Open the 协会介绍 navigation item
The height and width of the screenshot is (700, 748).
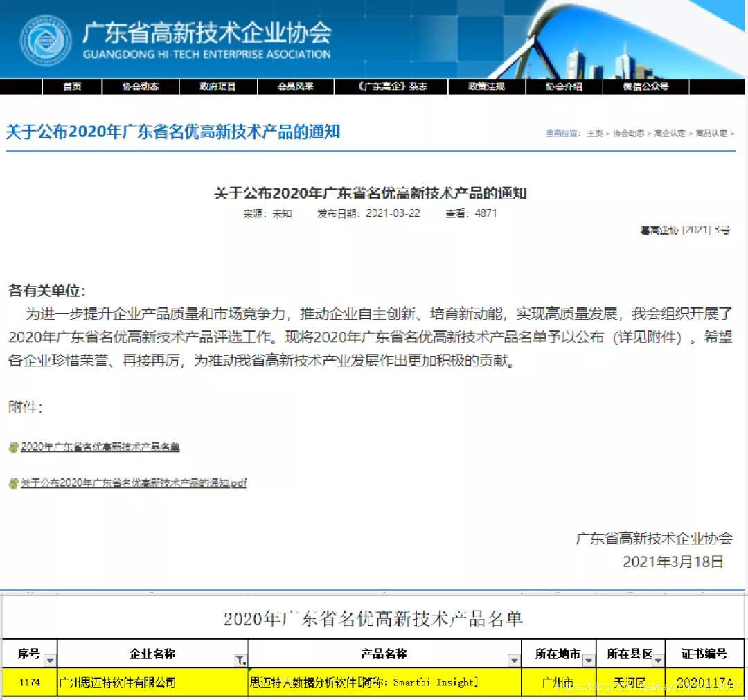pyautogui.click(x=564, y=87)
